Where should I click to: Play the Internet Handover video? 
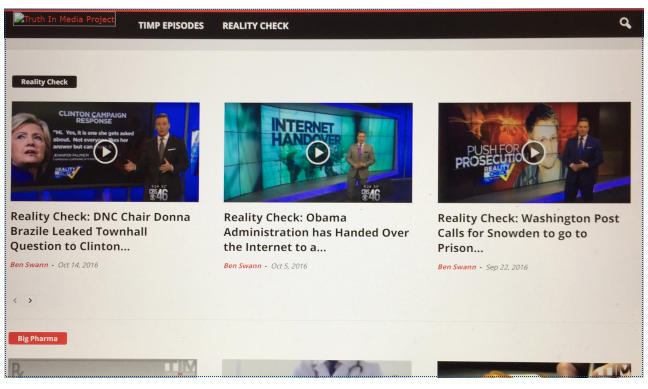tap(318, 153)
